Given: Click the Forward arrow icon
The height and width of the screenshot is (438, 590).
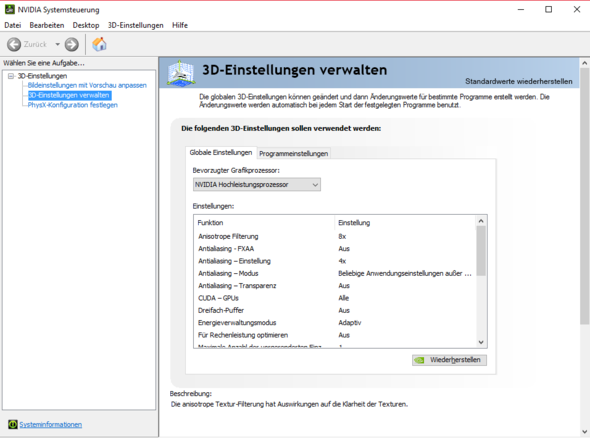Looking at the screenshot, I should (71, 44).
